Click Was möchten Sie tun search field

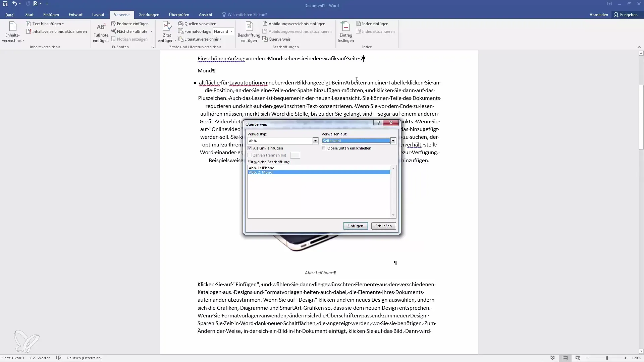click(x=247, y=15)
